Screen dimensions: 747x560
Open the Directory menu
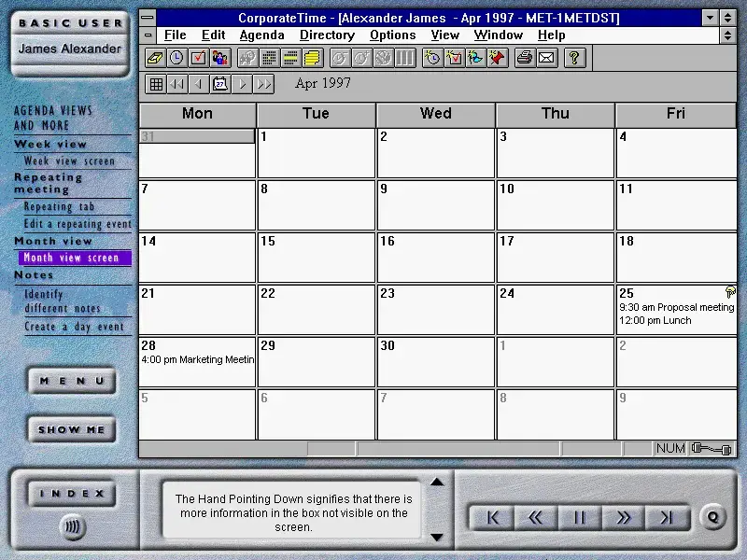pyautogui.click(x=327, y=35)
